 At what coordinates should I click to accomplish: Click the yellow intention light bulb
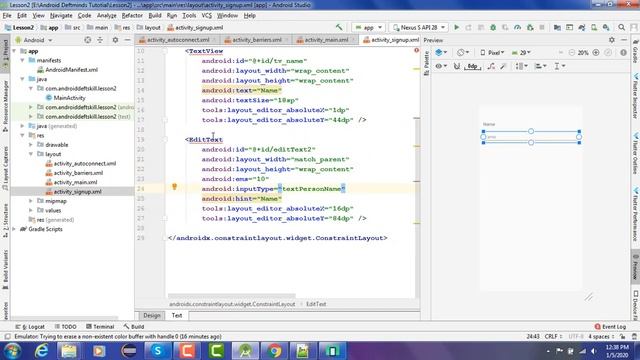[174, 187]
